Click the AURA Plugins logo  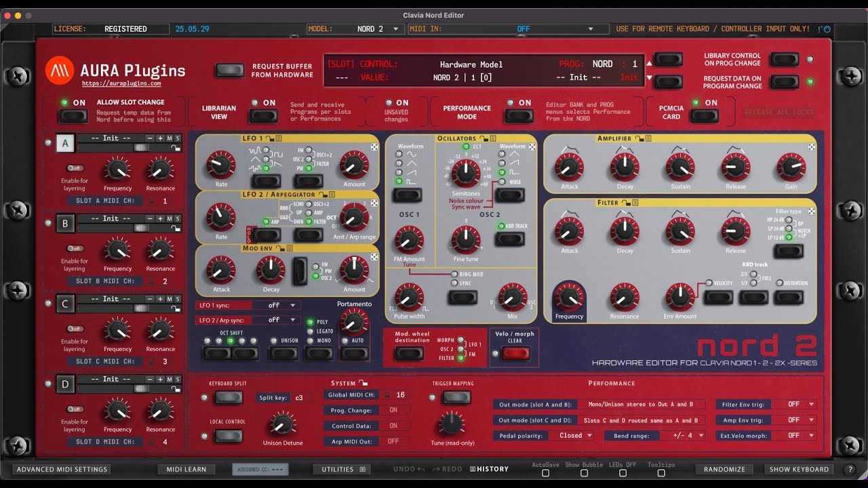point(60,70)
